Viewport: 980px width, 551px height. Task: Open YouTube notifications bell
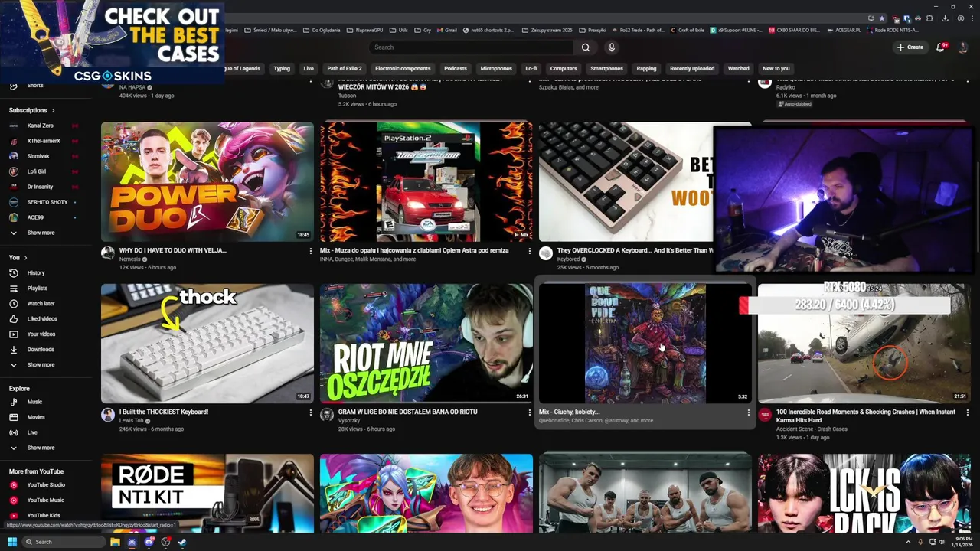941,47
